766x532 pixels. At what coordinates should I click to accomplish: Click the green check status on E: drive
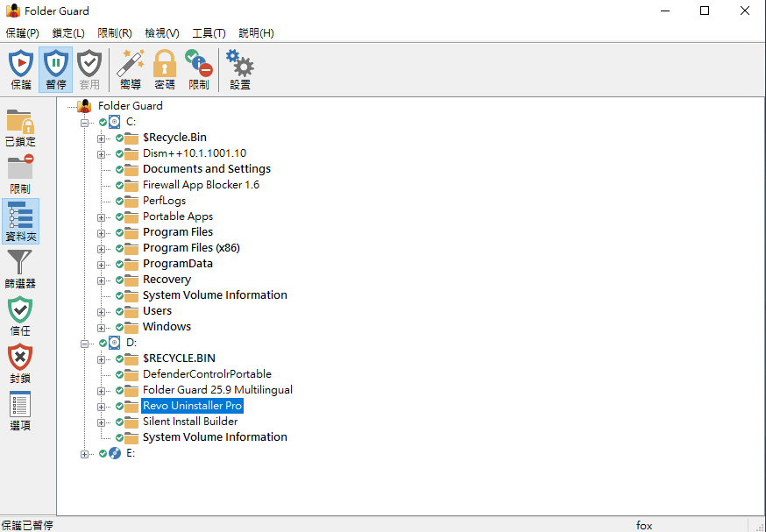(x=103, y=453)
